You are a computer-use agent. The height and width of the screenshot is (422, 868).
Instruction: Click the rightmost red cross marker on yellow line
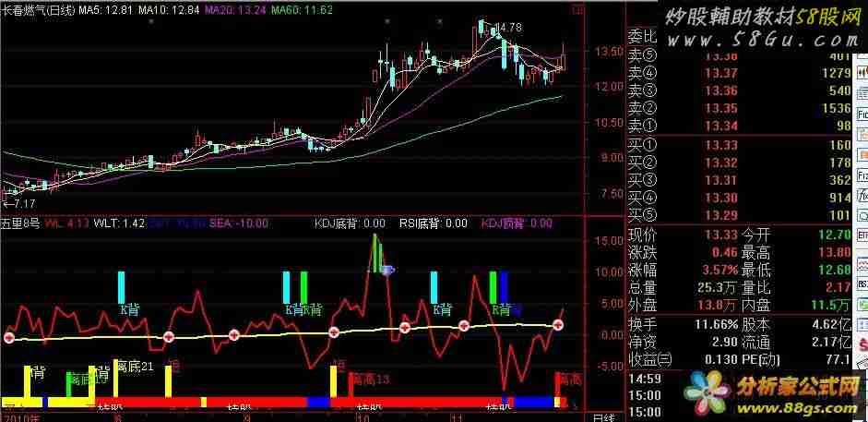559,325
